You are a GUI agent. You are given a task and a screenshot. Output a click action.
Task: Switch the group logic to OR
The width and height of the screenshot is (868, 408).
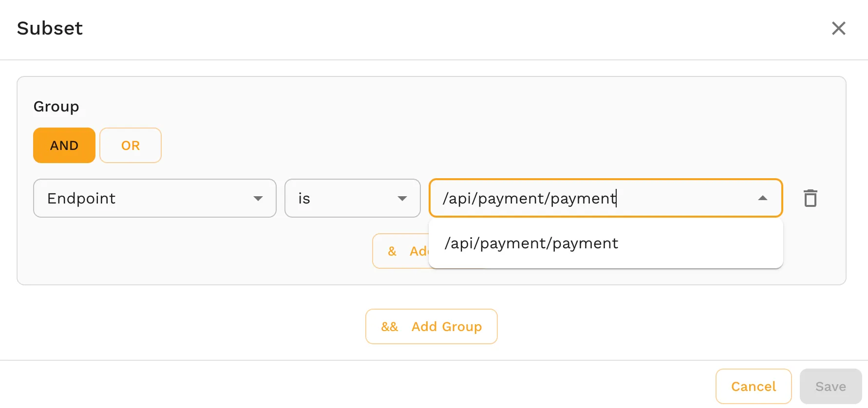[x=130, y=145]
